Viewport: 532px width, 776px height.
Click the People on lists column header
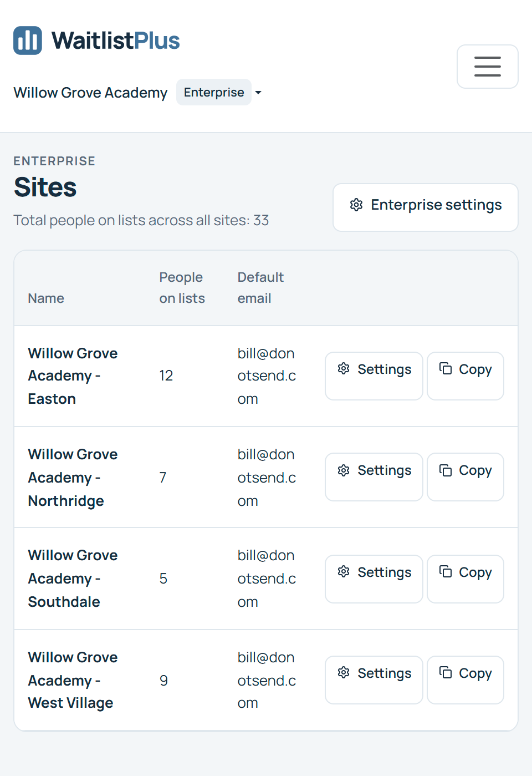click(x=182, y=288)
